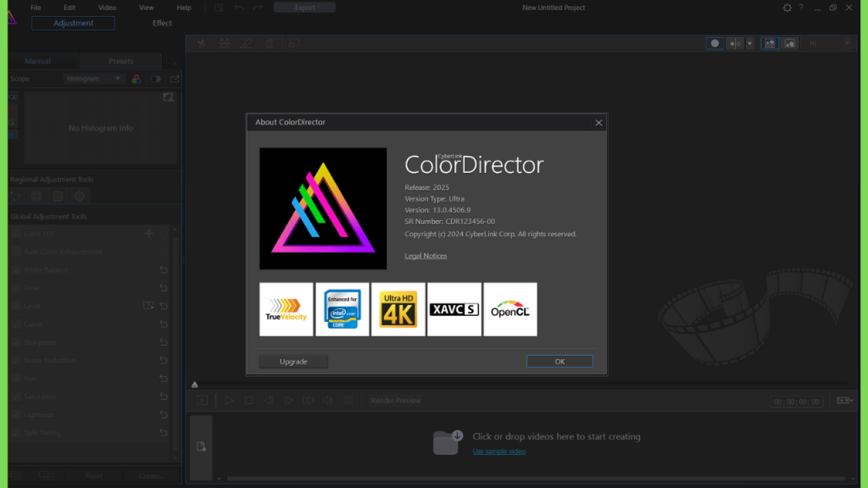
Task: Open the Fit zoom dropdown
Action: click(828, 43)
